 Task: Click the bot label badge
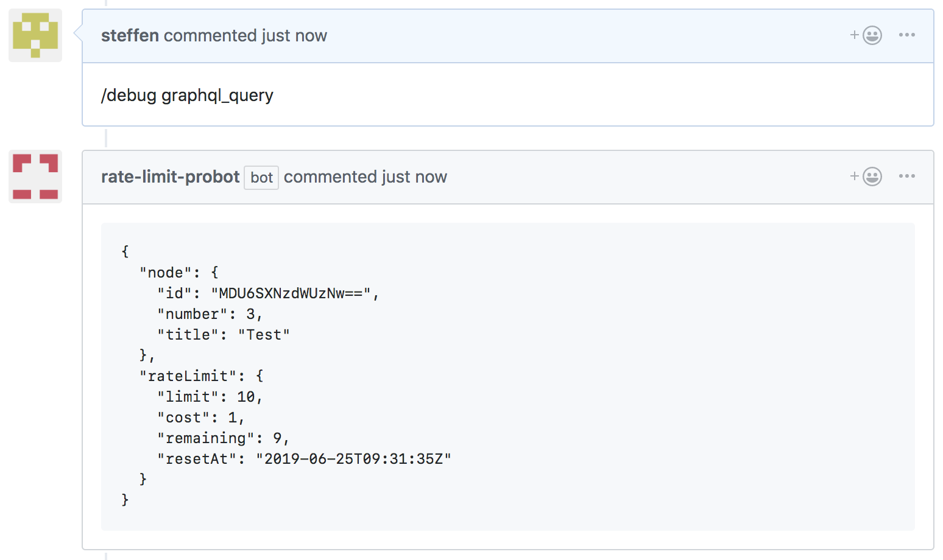(x=261, y=178)
